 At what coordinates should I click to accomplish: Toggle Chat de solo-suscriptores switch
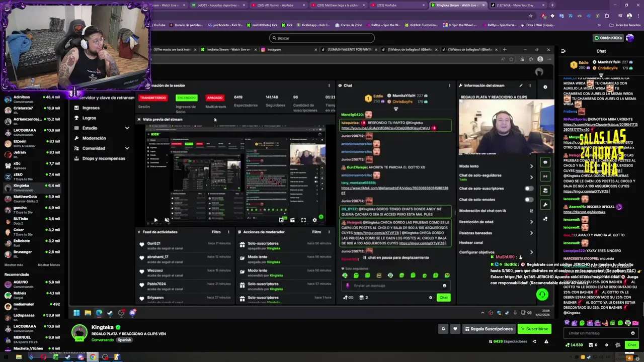pyautogui.click(x=529, y=189)
